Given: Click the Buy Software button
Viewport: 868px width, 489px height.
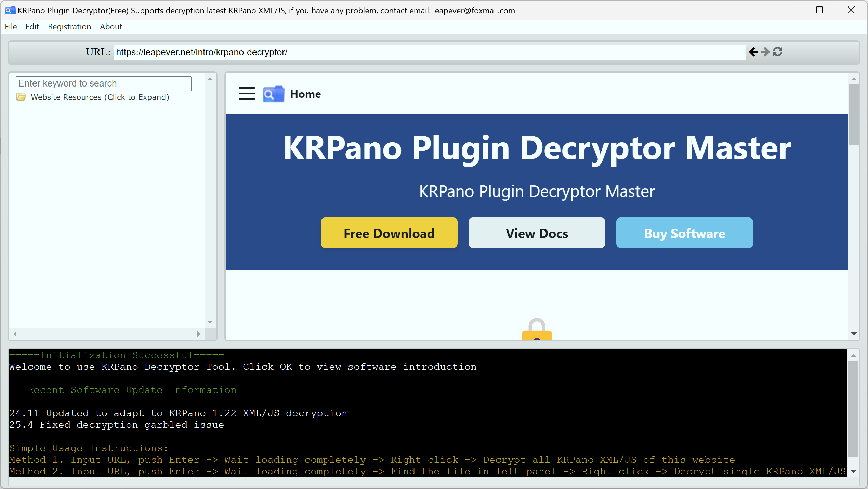Looking at the screenshot, I should pyautogui.click(x=684, y=233).
